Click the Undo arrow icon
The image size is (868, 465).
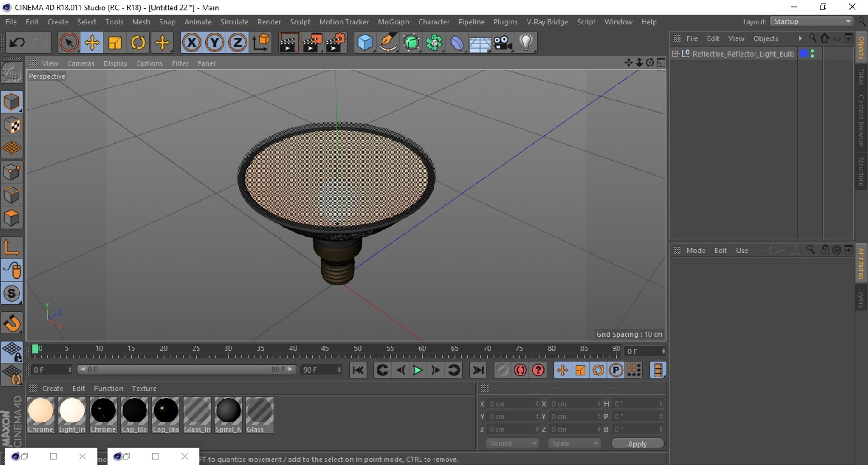click(18, 43)
